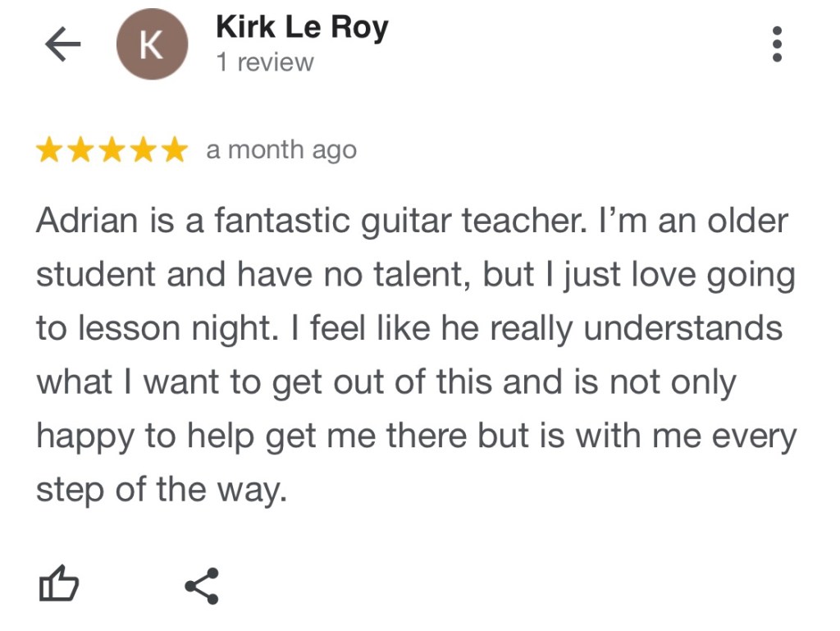Go back using the left arrow
Screen dimensions: 840x631
62,45
